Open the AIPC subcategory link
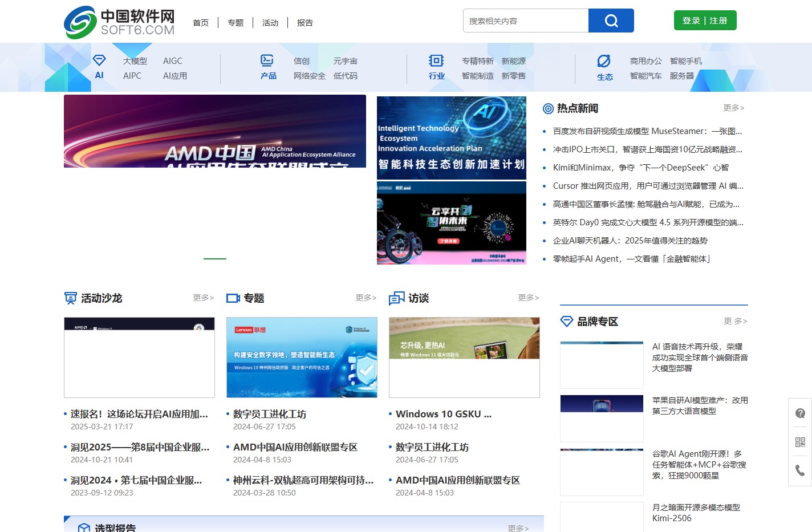The width and height of the screenshot is (812, 532). click(x=132, y=76)
